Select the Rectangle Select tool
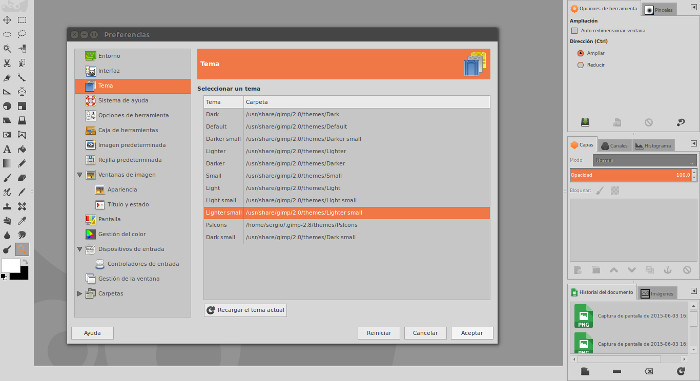Screen dimensions: 700x381 (x=22, y=20)
